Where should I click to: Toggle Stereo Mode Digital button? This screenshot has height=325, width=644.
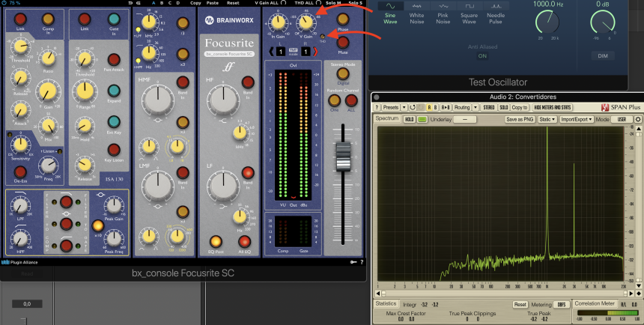coord(342,73)
